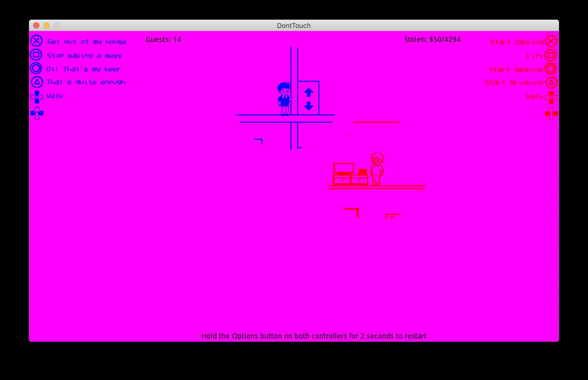The height and width of the screenshot is (380, 588).
Task: Click the red d-pad icon below Walk
Action: pyautogui.click(x=551, y=114)
